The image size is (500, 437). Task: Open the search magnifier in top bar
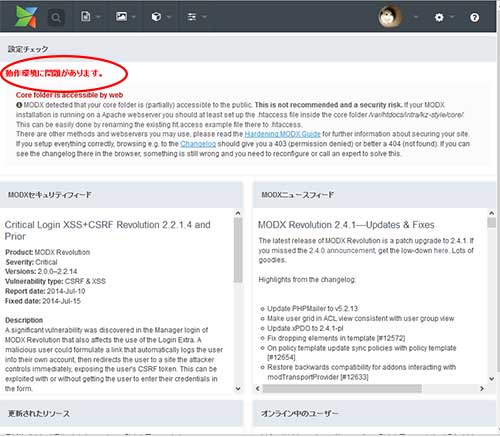point(56,17)
